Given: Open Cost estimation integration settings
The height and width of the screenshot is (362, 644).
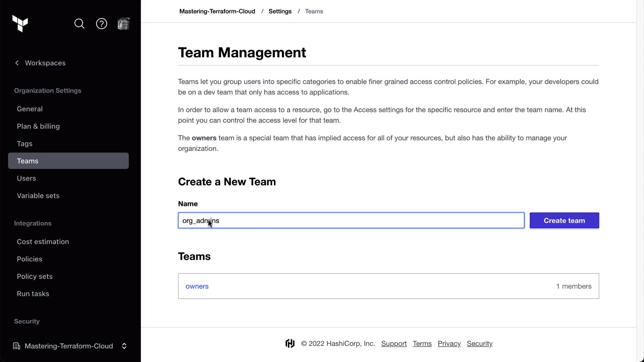Looking at the screenshot, I should click(x=43, y=242).
